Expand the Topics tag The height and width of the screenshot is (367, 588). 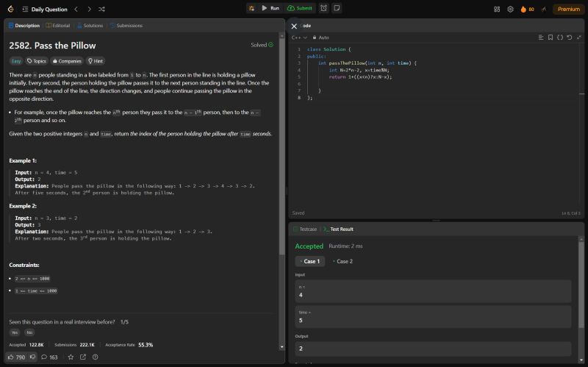click(36, 61)
